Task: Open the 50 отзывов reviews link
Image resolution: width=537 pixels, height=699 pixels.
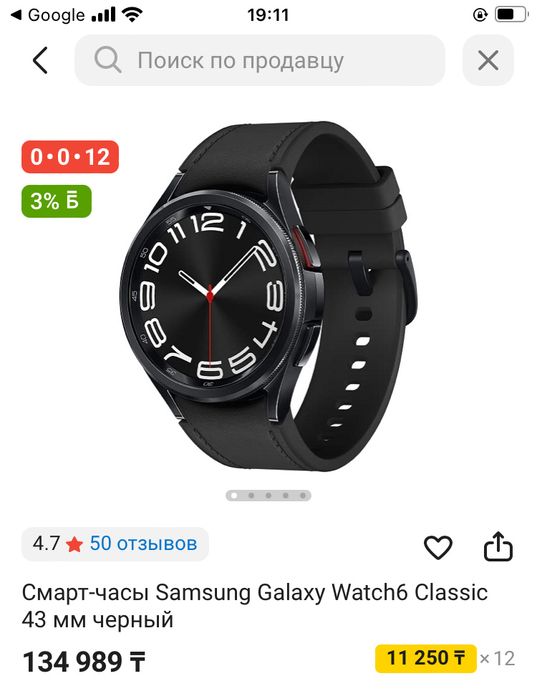Action: [143, 543]
